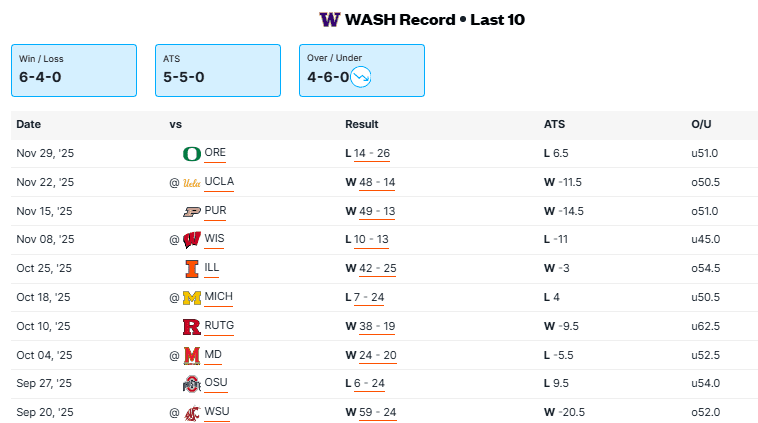Image resolution: width=758 pixels, height=423 pixels.
Task: Click the Purdue team logo
Action: coord(192,212)
